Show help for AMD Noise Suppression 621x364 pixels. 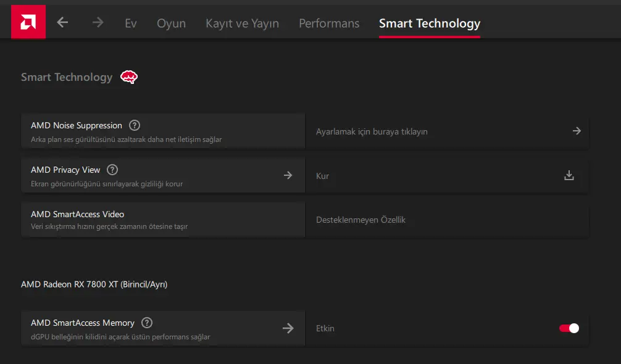click(x=135, y=125)
